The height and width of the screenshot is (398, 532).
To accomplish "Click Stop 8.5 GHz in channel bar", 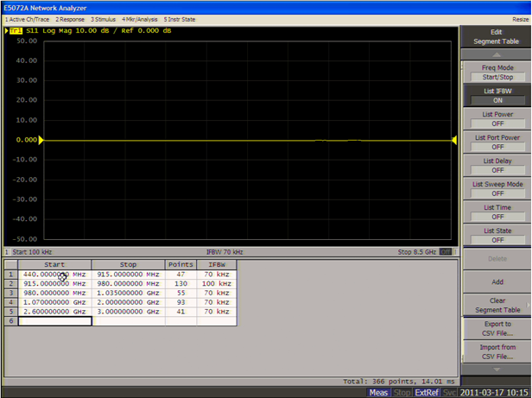I will [x=417, y=252].
